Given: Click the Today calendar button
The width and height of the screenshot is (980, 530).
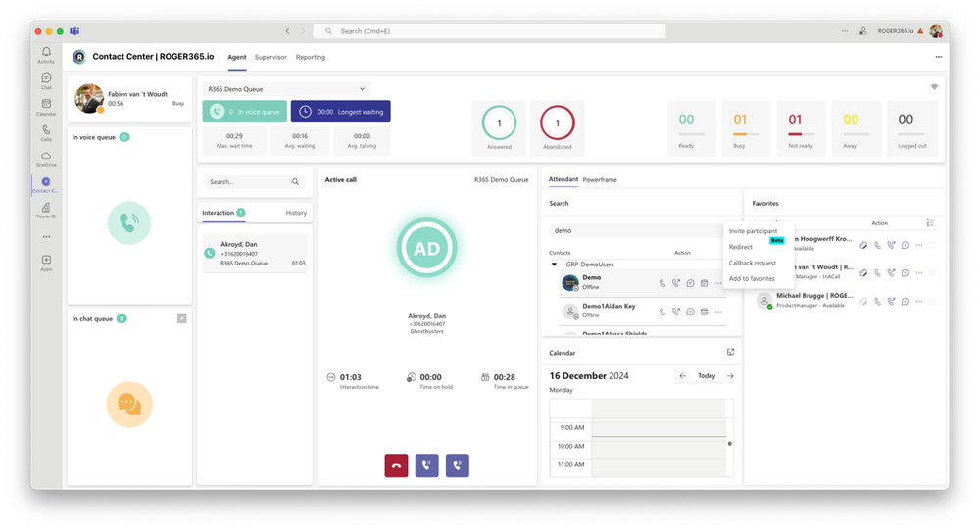Looking at the screenshot, I should (x=707, y=375).
